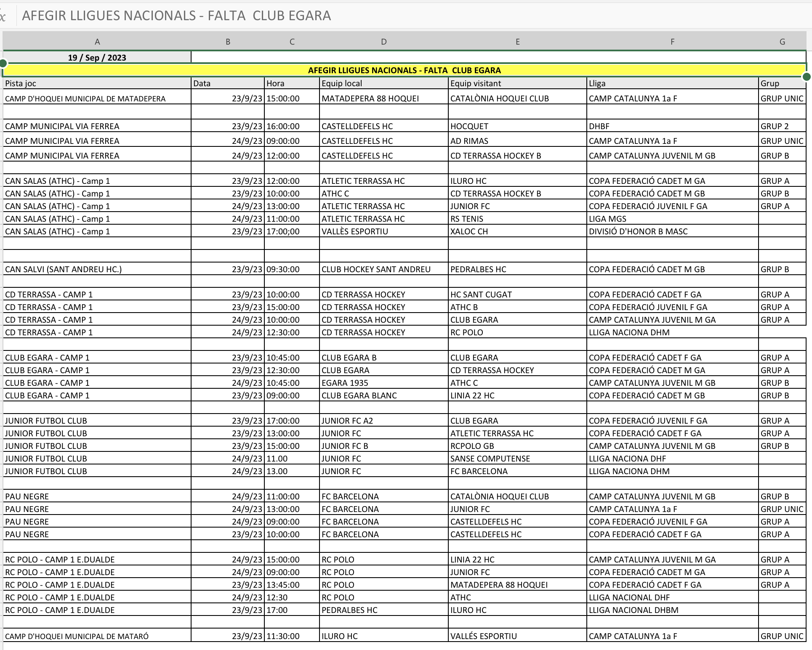
Task: Select time cell 11.00
Action: tap(292, 459)
